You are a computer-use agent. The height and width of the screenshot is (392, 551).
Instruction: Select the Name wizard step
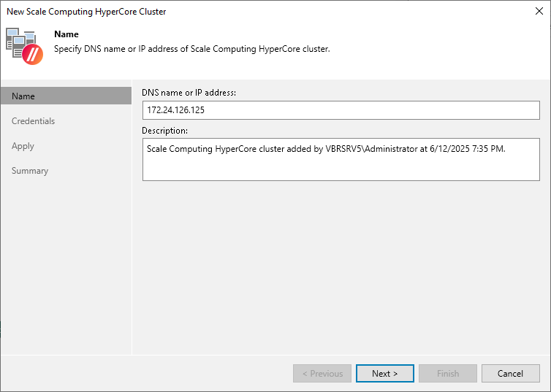point(23,96)
